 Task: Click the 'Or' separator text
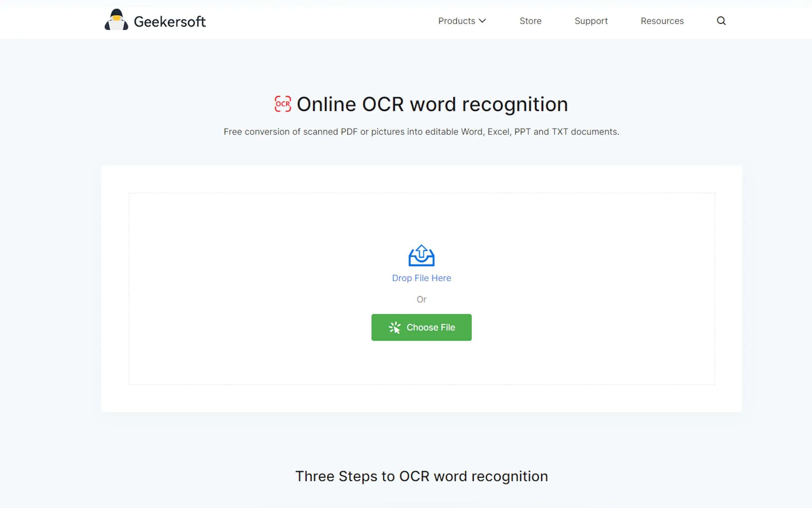click(x=421, y=299)
